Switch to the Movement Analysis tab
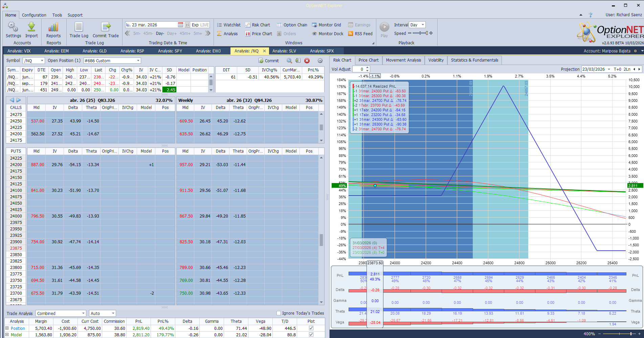The width and height of the screenshot is (644, 338). point(403,60)
